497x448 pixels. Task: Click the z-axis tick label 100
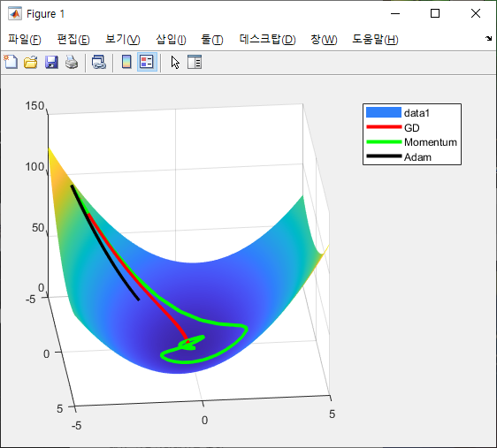point(34,166)
